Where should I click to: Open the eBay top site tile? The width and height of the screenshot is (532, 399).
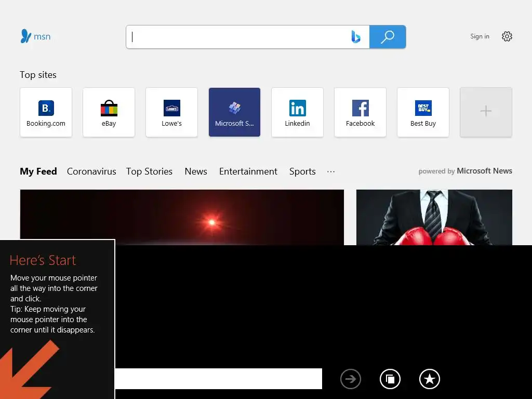coord(109,112)
